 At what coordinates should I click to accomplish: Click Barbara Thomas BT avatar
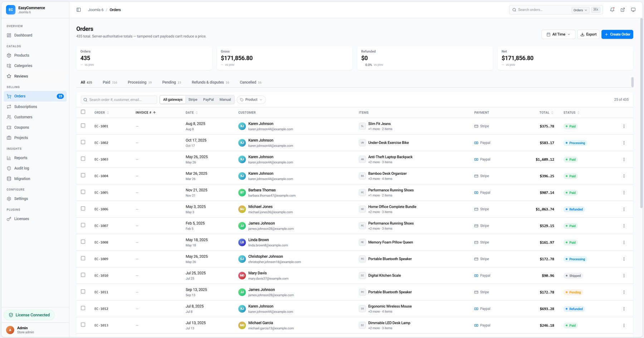pos(242,193)
